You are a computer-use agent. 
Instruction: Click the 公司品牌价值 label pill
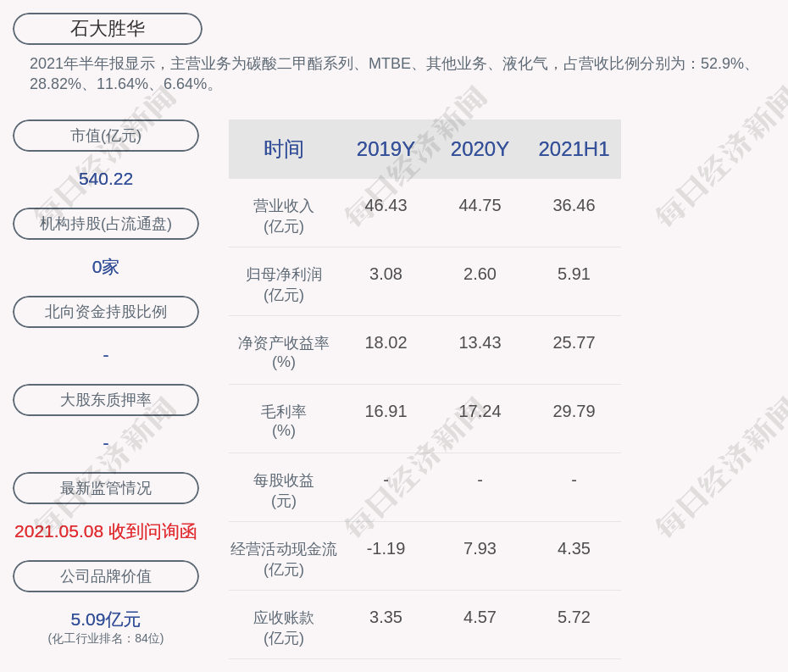tap(106, 576)
